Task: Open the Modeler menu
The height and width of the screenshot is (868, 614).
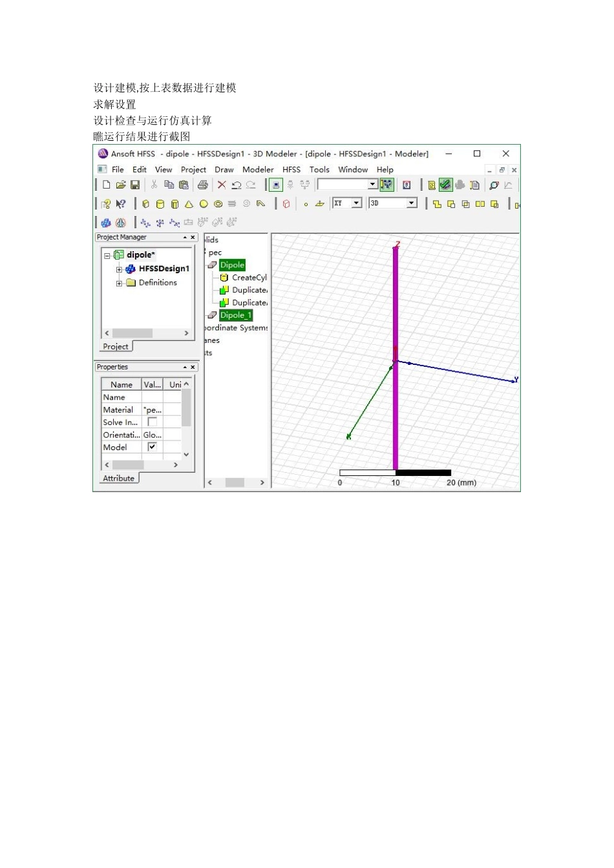Action: point(258,169)
